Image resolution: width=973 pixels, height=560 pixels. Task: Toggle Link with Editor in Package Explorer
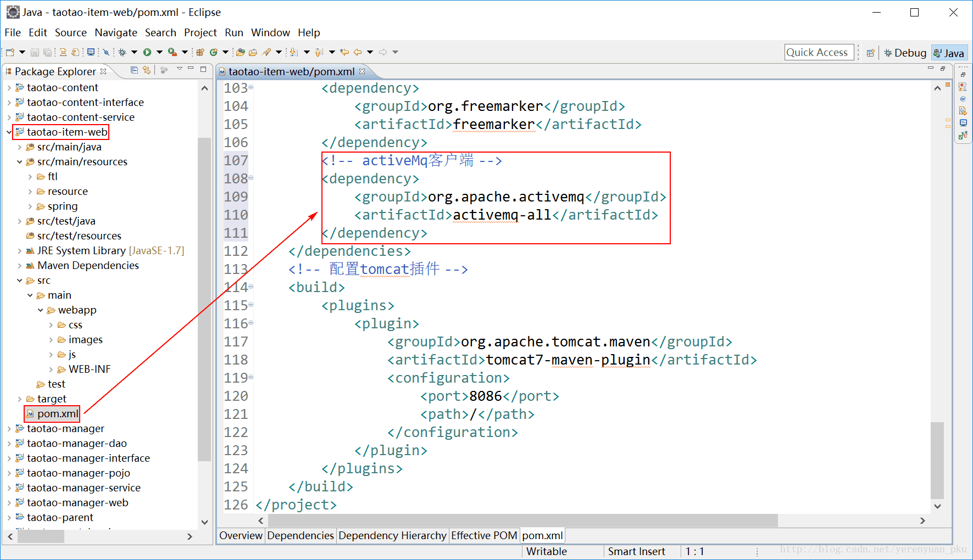point(147,70)
